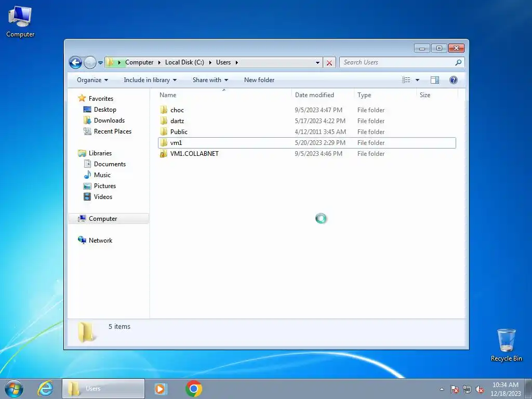This screenshot has width=532, height=399.
Task: Open the Windows Start menu
Action: point(14,389)
